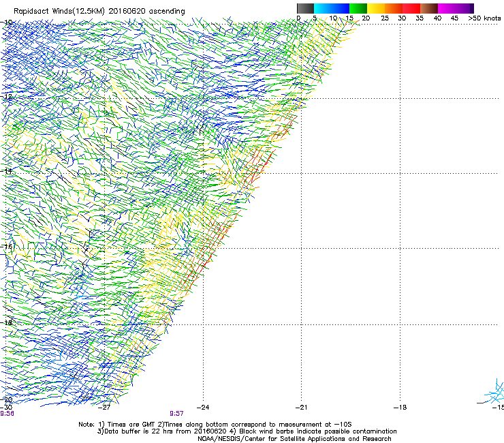
Task: Click the -21 longitude axis label
Action: (301, 408)
